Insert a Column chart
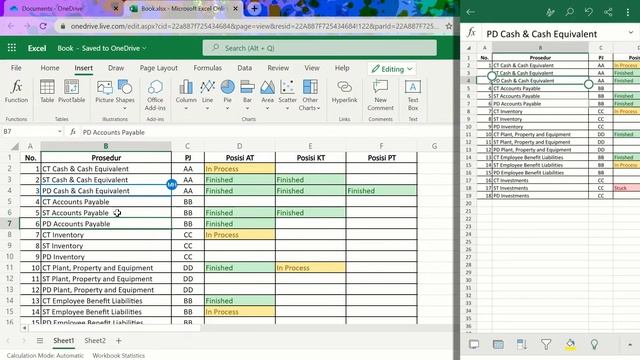The image size is (640, 360). pyautogui.click(x=186, y=96)
